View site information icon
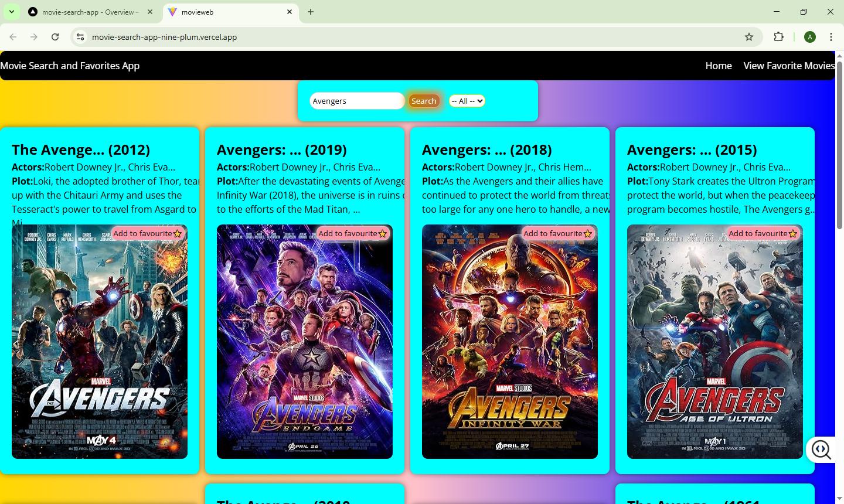The image size is (844, 504). [x=80, y=37]
